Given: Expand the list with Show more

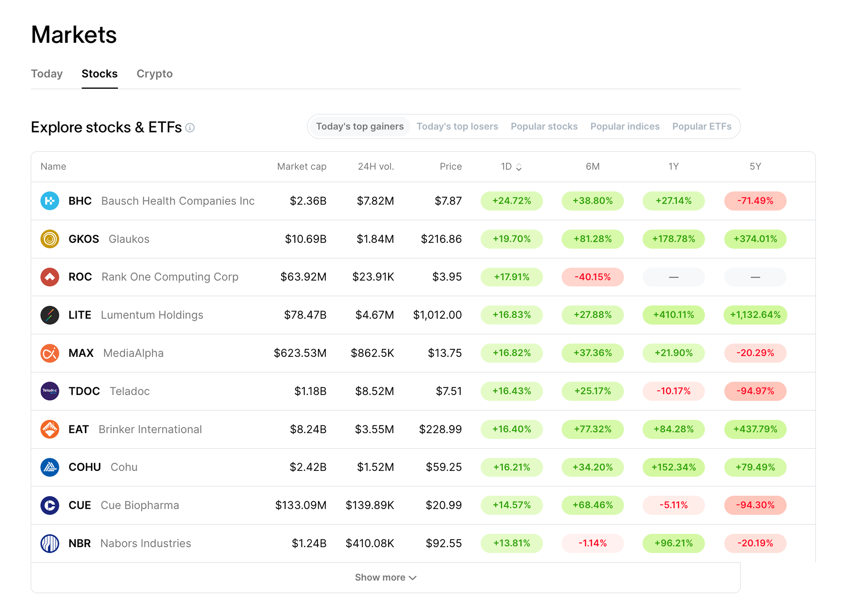Looking at the screenshot, I should pos(386,578).
